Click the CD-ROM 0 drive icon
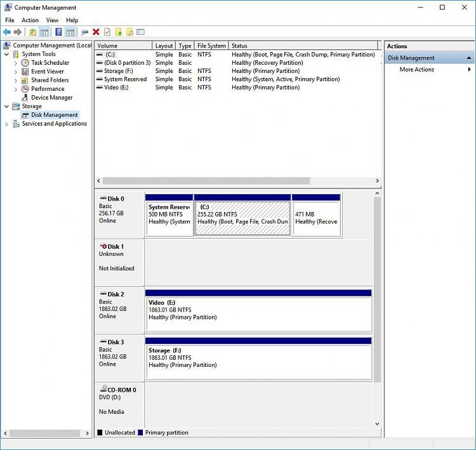 (x=103, y=389)
